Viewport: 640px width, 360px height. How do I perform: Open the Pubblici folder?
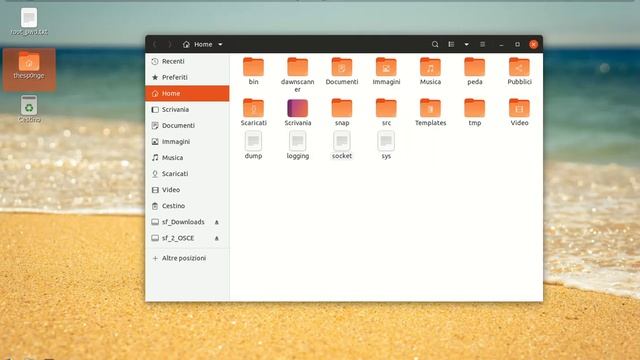(x=519, y=67)
